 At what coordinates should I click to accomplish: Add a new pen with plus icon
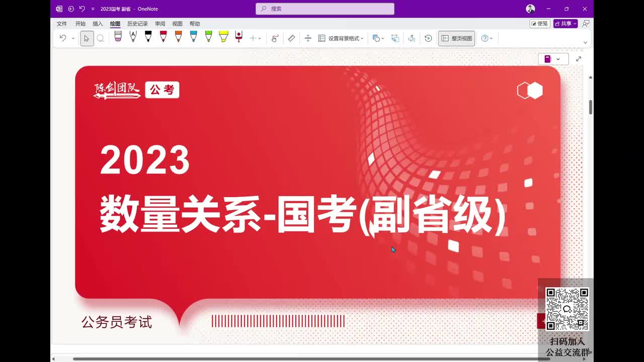click(x=253, y=38)
